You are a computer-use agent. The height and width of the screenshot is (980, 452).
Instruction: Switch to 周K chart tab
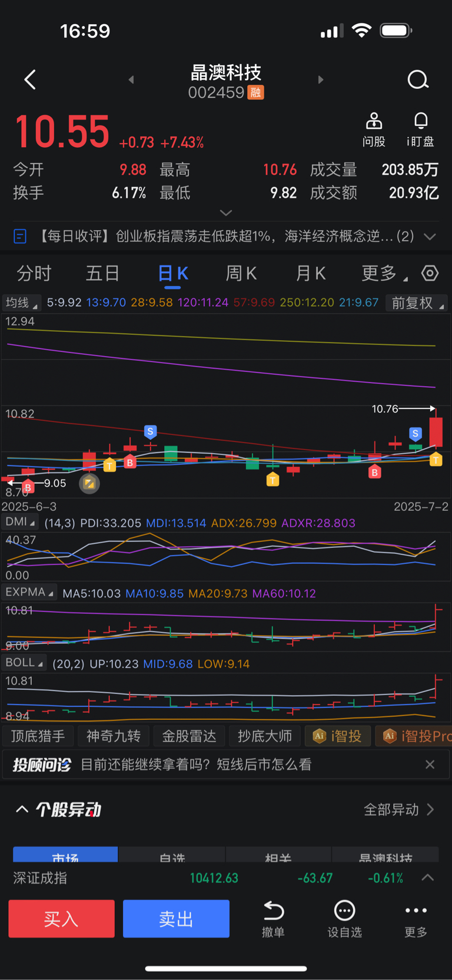tap(241, 273)
